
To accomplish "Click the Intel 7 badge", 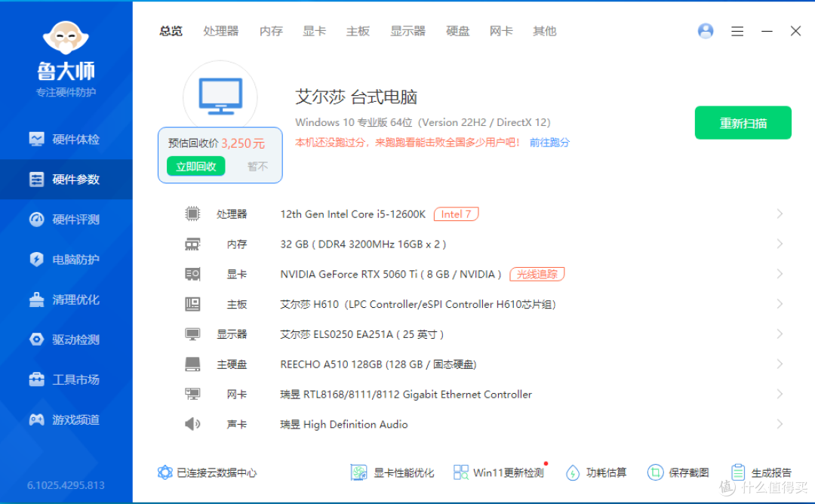I will 456,214.
